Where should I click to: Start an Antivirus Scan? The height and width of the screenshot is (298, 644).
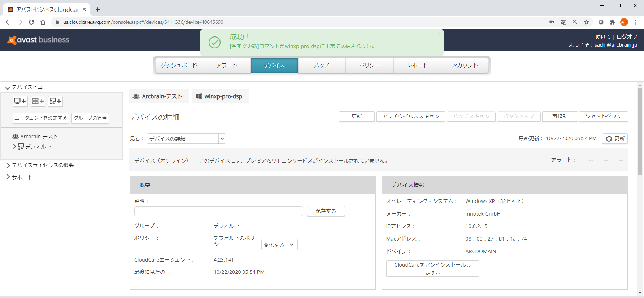410,116
